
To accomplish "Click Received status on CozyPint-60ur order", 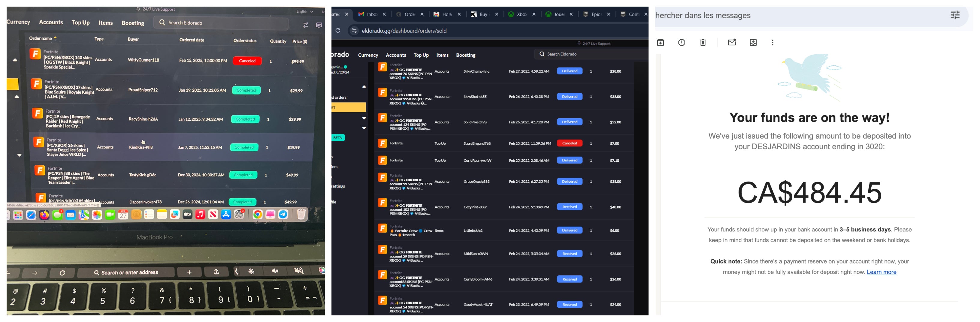I will [x=570, y=207].
